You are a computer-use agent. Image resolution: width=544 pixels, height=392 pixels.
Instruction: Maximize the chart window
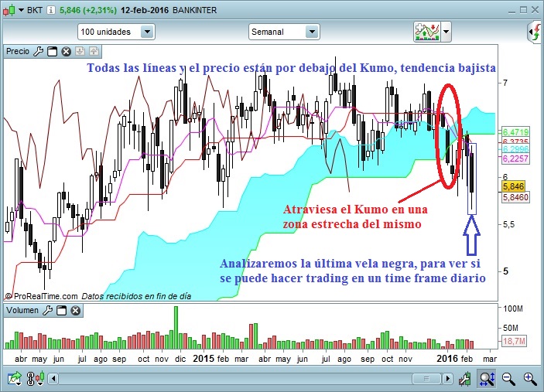[x=524, y=10]
